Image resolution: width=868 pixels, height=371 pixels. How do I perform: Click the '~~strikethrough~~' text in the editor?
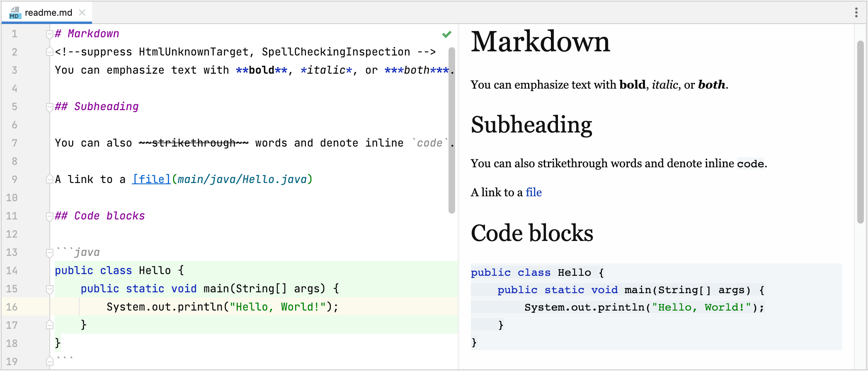coord(194,143)
